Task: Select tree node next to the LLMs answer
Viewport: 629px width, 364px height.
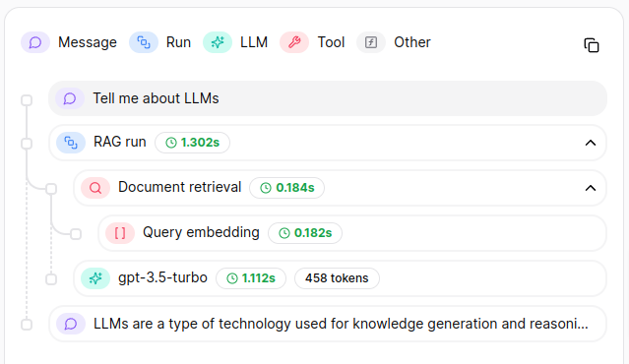Action: click(x=27, y=325)
